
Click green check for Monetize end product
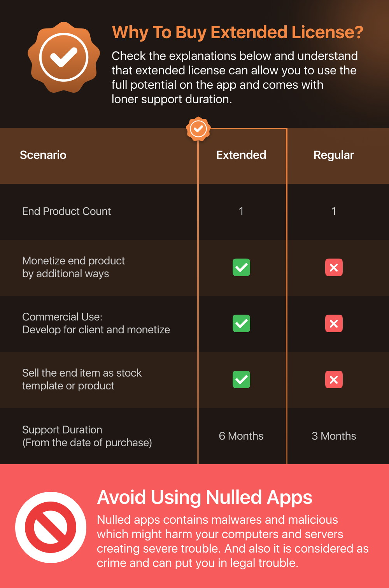241,268
